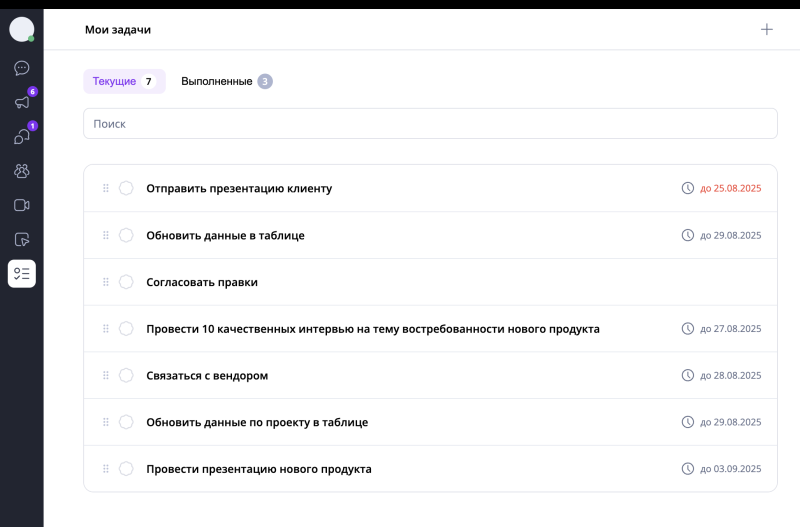Open task 'Провести презентацию нового продукта'
800x527 pixels.
coord(259,469)
